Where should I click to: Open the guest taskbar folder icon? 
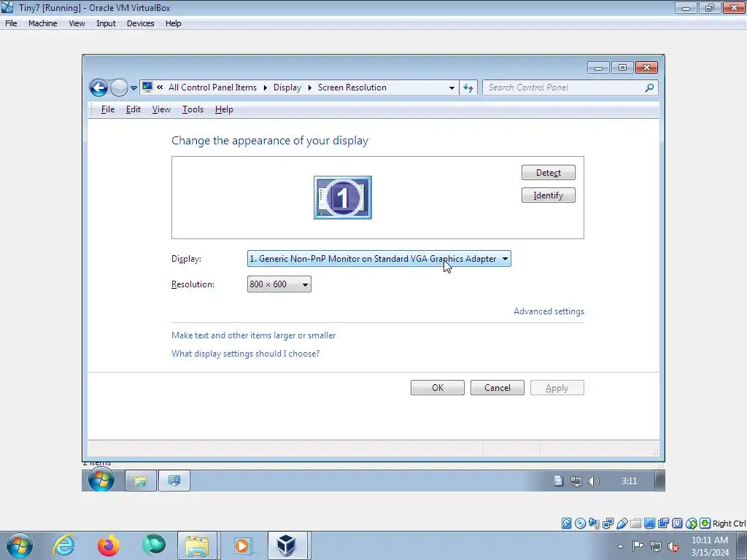[x=141, y=481]
